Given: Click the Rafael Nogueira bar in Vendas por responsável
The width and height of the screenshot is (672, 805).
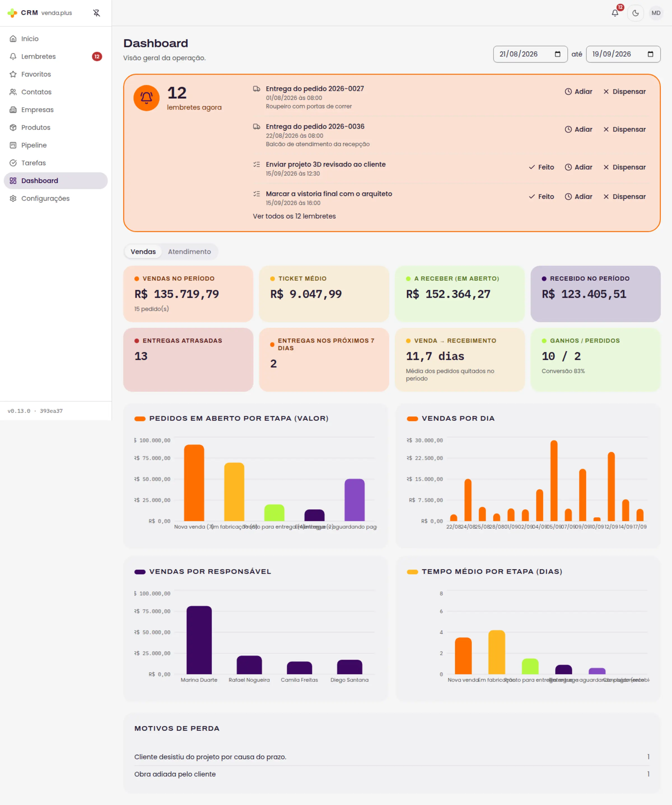Looking at the screenshot, I should coord(249,665).
